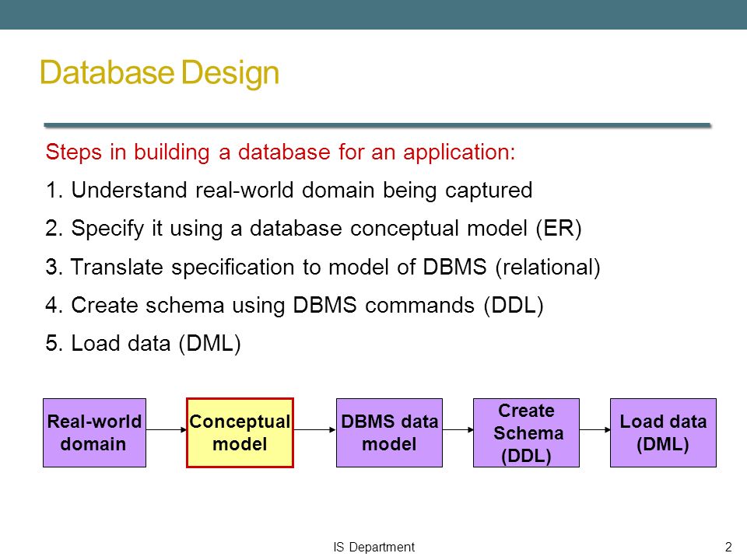Image resolution: width=747 pixels, height=560 pixels.
Task: Click step 2 about the conceptual model (ER)
Action: [314, 229]
